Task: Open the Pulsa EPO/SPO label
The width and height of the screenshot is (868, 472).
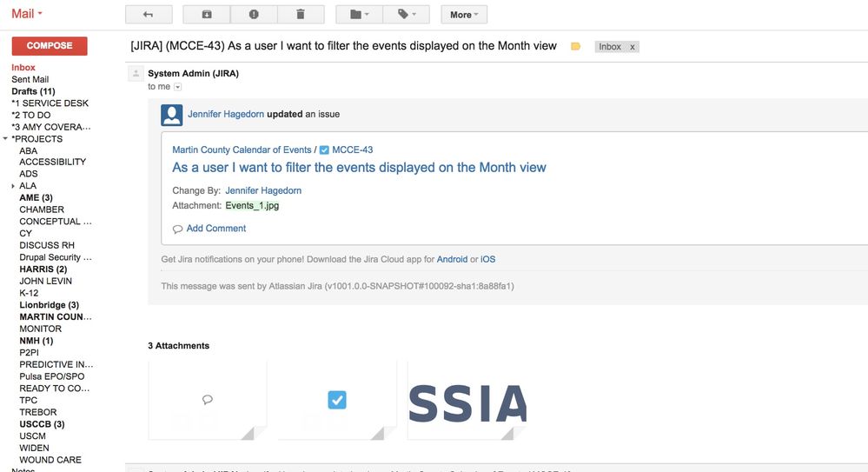Action: click(52, 376)
